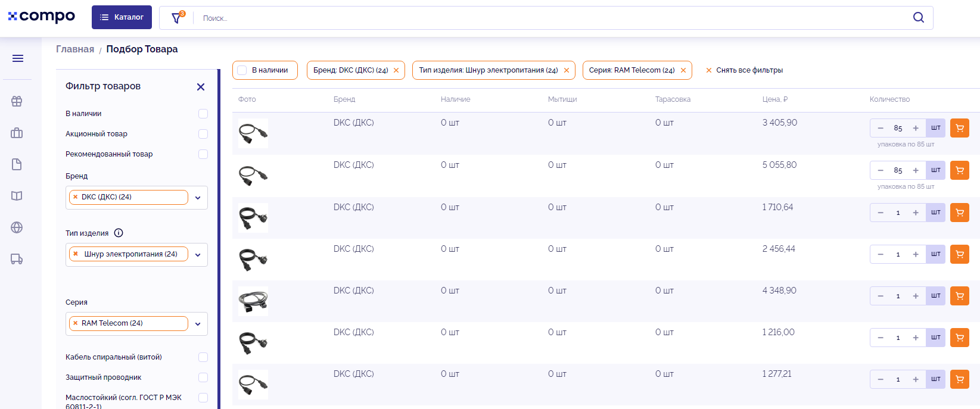This screenshot has height=409, width=980.
Task: Check the Кабель спиральный (витой) option
Action: [203, 357]
